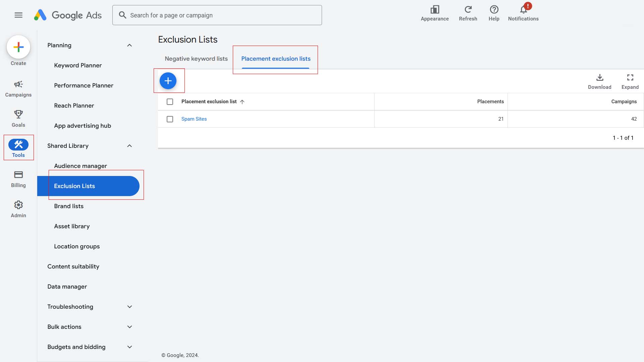
Task: Open the Campaigns section
Action: (18, 88)
